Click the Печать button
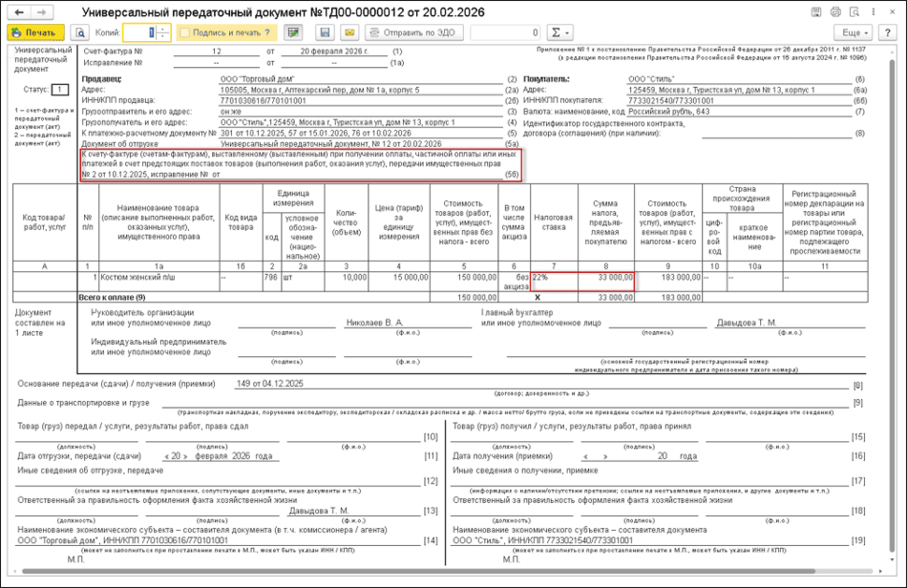 click(35, 32)
